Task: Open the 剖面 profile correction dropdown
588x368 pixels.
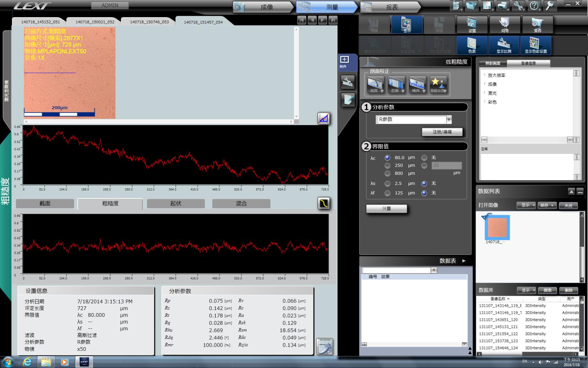Action: point(375,85)
